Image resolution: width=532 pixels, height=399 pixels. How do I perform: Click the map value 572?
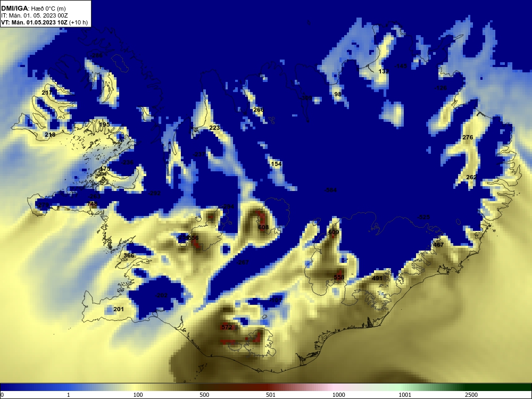point(227,327)
